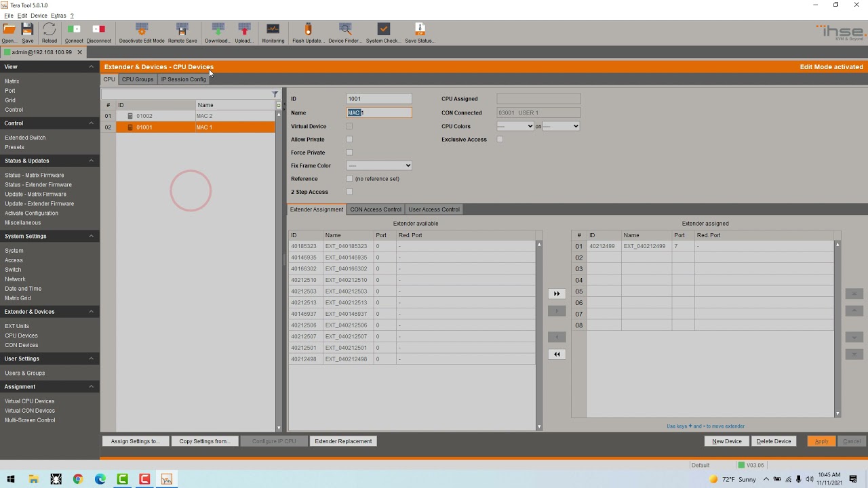Screen dimensions: 868x488
Task: Collapse the Assignment sidebar section
Action: pyautogui.click(x=91, y=386)
